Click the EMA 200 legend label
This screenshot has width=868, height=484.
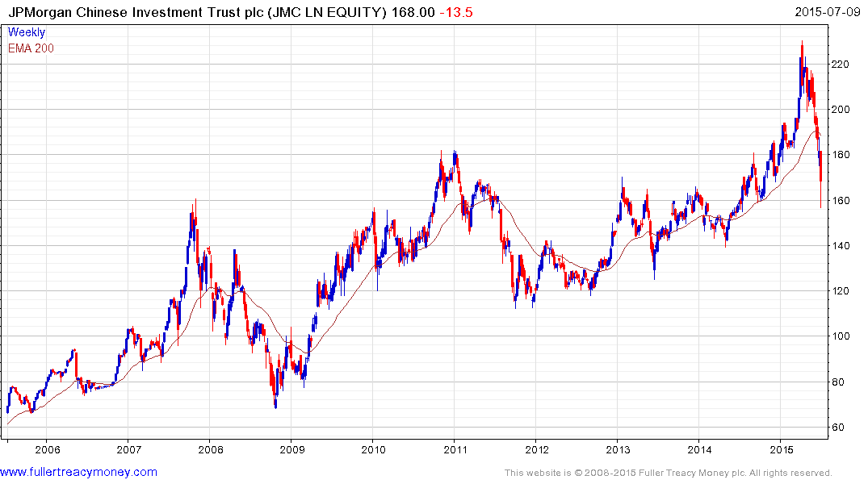(x=31, y=48)
